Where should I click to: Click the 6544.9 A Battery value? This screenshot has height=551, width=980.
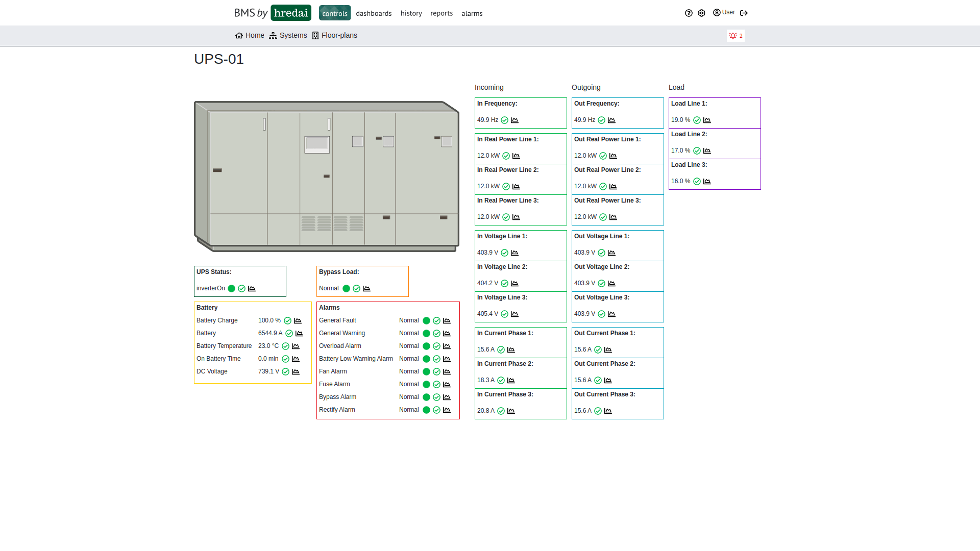270,333
